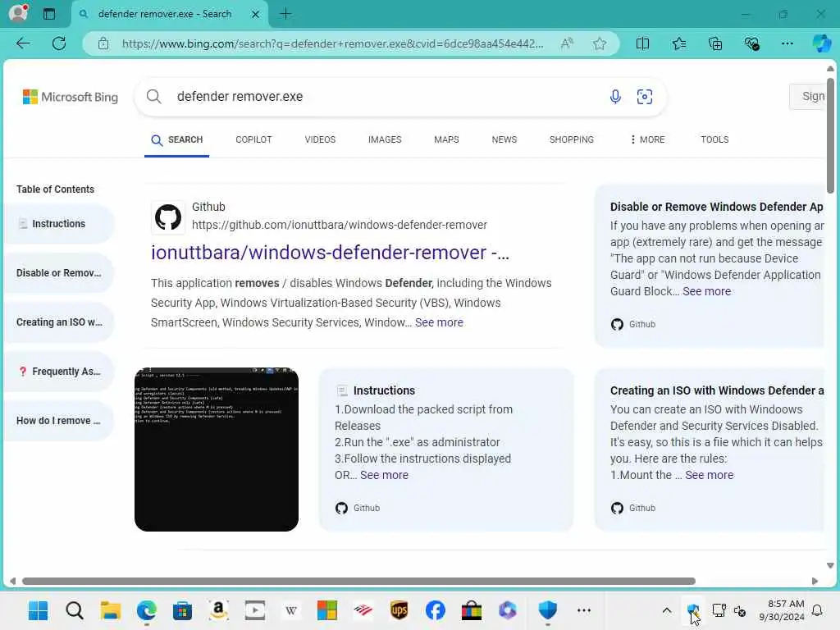Click See more in Instructions card
Image resolution: width=840 pixels, height=630 pixels.
coord(384,475)
